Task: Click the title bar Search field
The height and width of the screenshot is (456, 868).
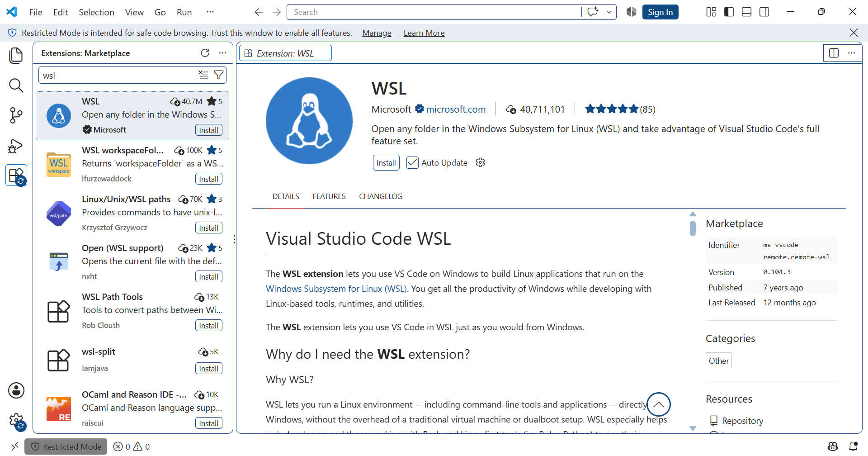Action: pyautogui.click(x=434, y=12)
